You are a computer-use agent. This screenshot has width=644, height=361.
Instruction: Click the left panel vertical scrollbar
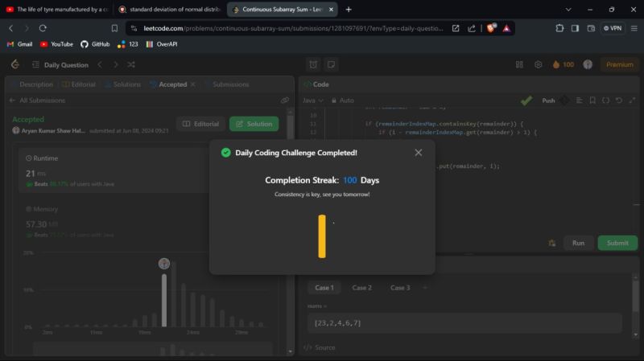[291, 232]
